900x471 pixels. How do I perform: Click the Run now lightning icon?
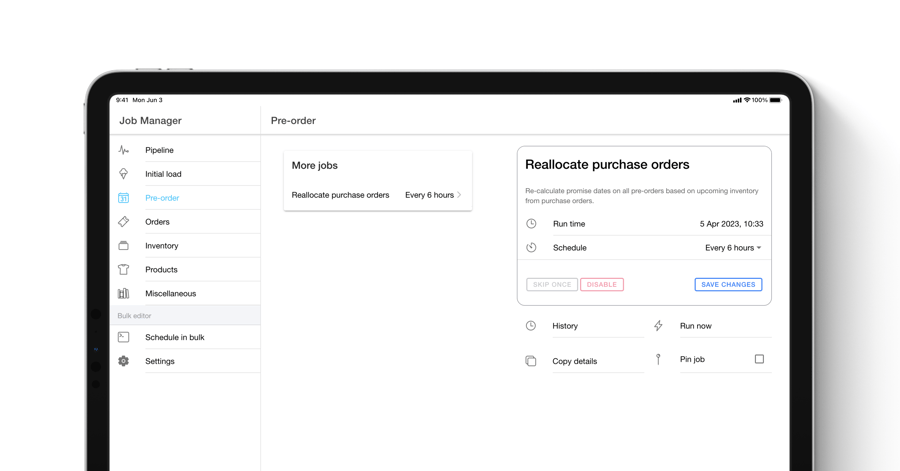658,326
